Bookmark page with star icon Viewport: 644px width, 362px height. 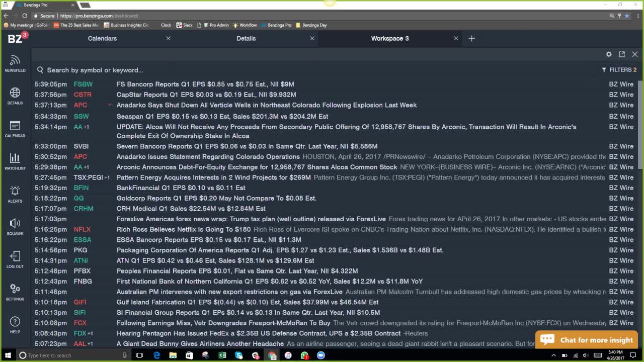click(626, 16)
